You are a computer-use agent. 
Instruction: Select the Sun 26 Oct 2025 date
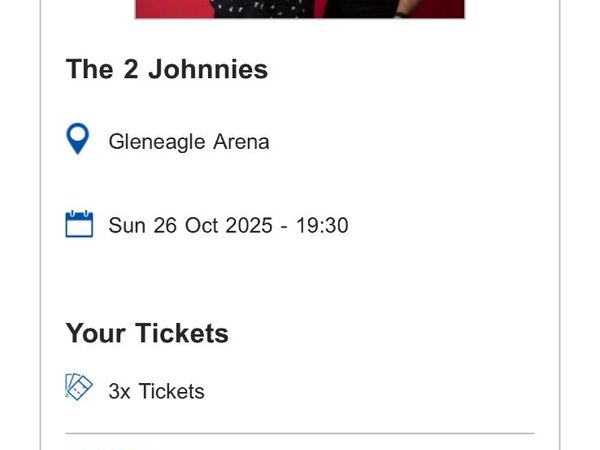click(190, 226)
